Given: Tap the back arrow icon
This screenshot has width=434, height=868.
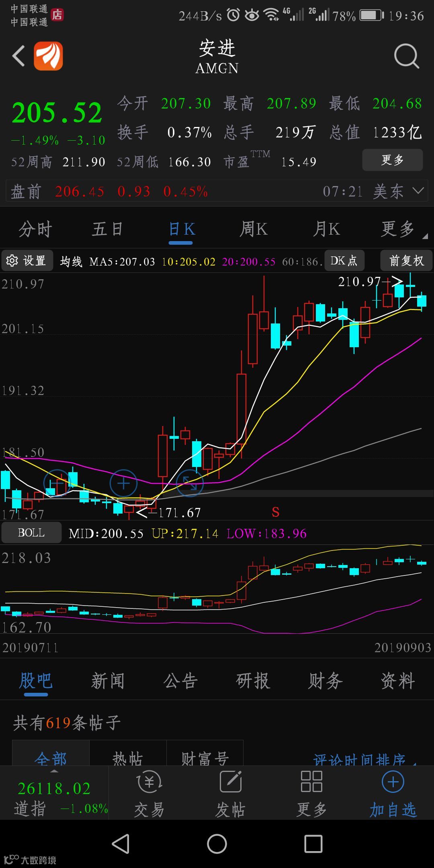Looking at the screenshot, I should pos(18,56).
